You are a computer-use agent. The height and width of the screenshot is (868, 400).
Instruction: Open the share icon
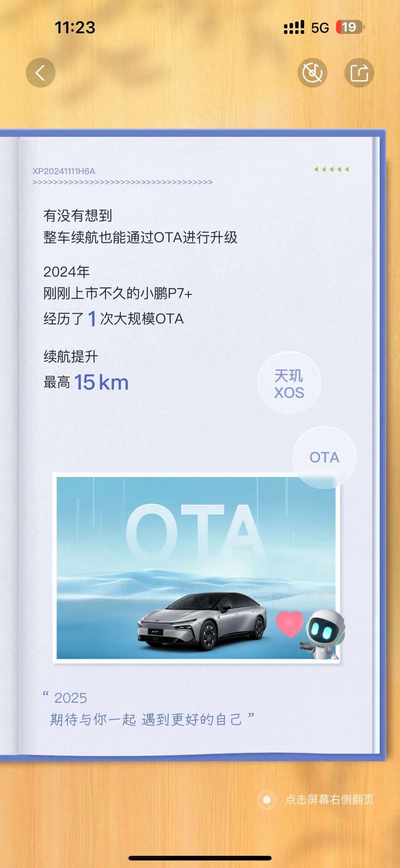[359, 73]
